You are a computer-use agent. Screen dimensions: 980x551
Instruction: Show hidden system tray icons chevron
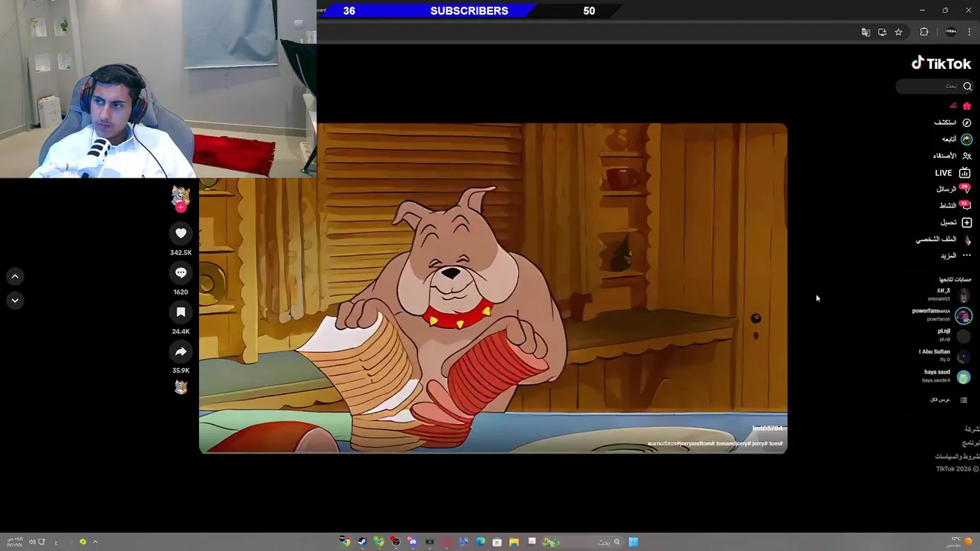(95, 542)
